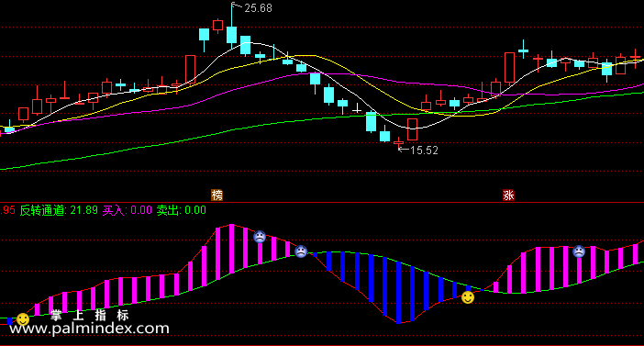Select the 15.52 low price label
The height and width of the screenshot is (346, 644).
click(424, 151)
